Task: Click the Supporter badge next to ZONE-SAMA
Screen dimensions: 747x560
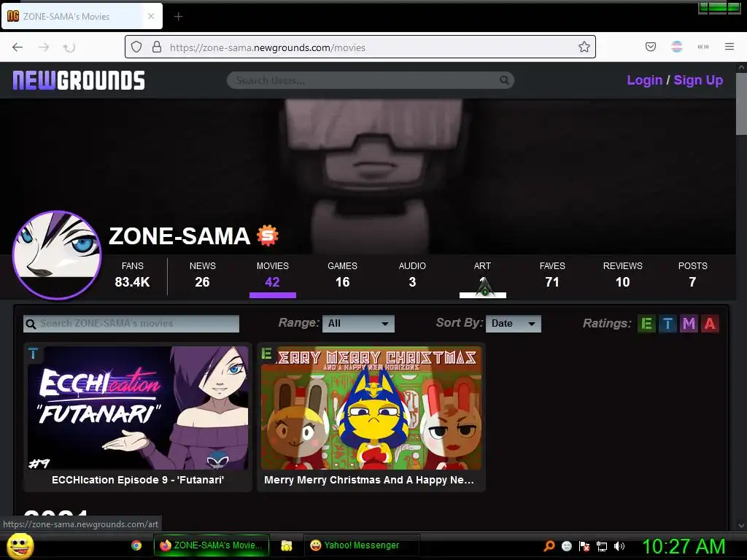Action: pos(268,236)
